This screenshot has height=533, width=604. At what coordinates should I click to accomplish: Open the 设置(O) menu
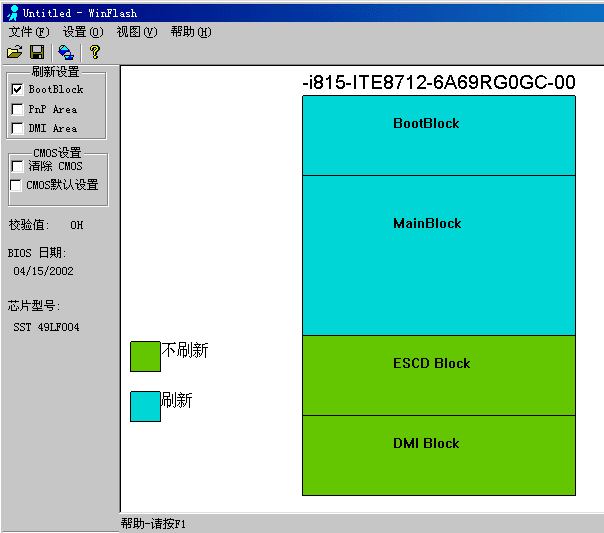click(83, 32)
